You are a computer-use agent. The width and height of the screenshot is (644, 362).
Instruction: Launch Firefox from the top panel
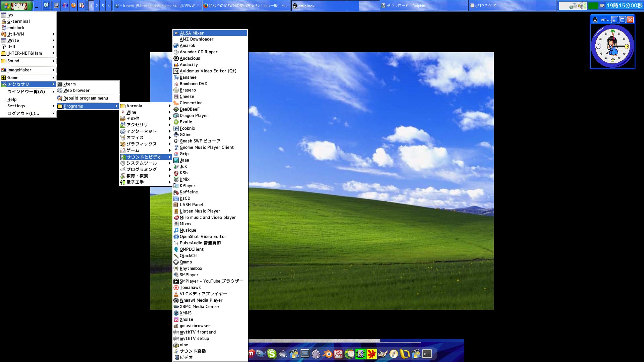tap(73, 5)
